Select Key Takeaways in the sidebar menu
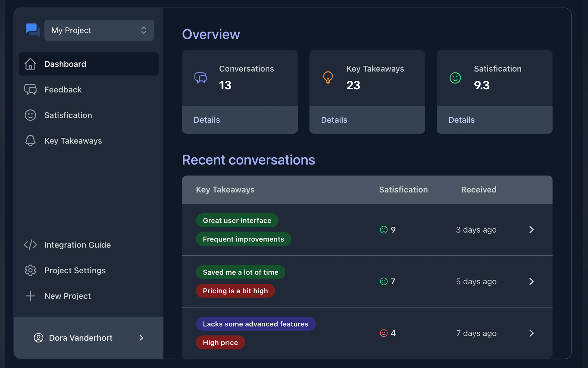This screenshot has height=368, width=588. (x=73, y=141)
